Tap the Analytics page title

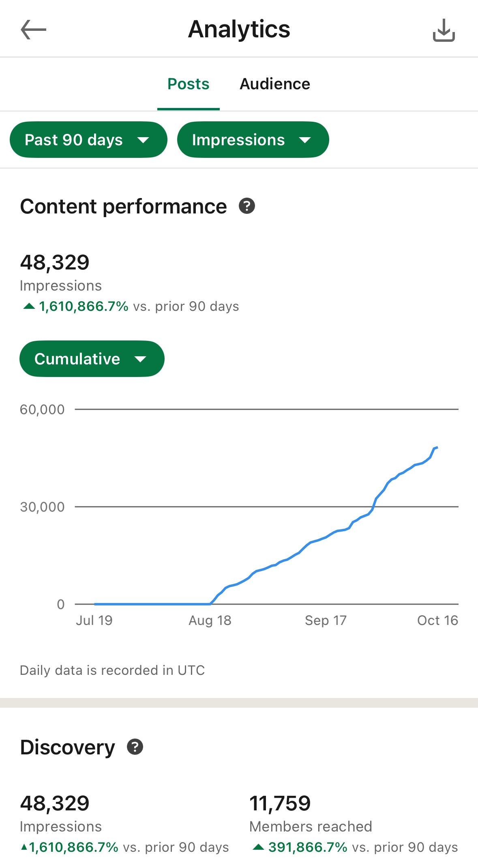[x=239, y=29]
